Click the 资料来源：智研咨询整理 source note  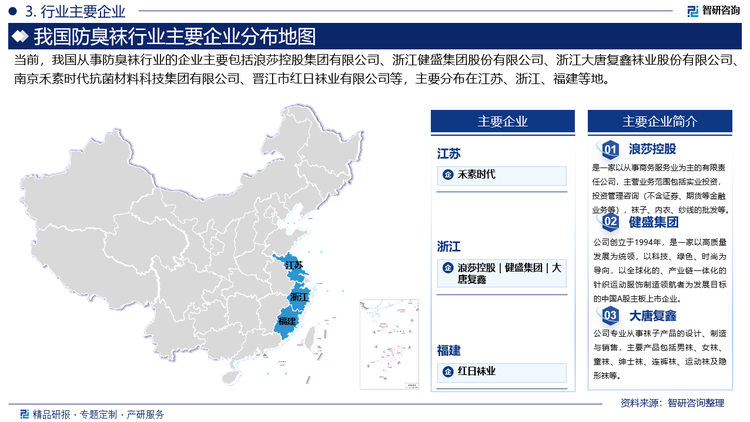(673, 403)
